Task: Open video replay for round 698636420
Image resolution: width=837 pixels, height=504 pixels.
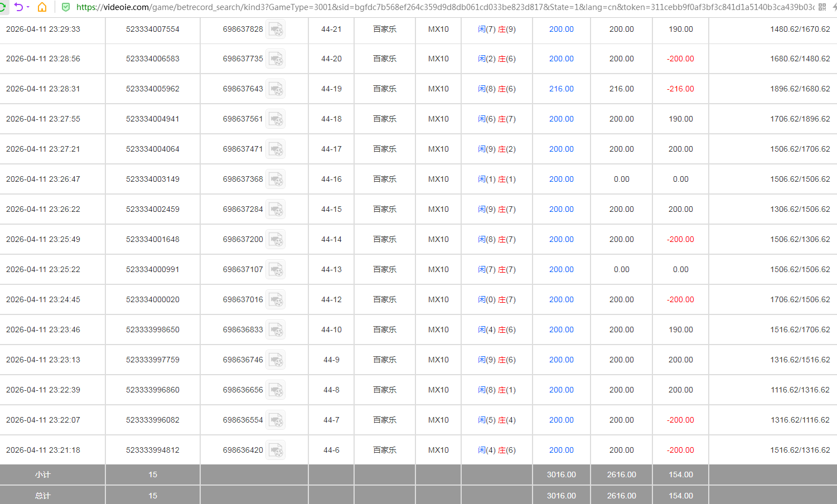Action: click(x=275, y=450)
